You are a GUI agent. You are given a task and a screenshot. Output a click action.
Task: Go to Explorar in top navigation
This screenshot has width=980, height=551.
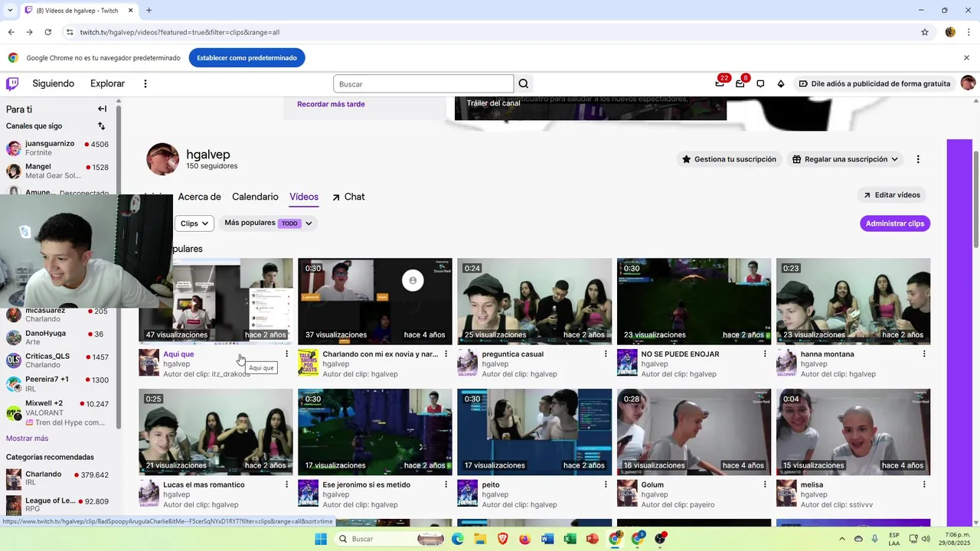point(107,83)
